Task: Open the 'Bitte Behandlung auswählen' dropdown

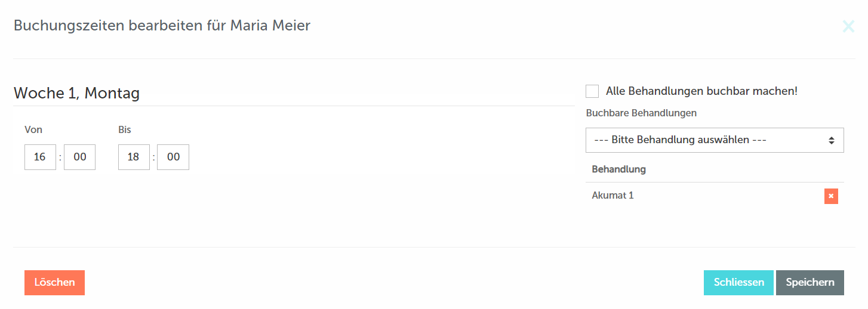Action: (x=715, y=140)
